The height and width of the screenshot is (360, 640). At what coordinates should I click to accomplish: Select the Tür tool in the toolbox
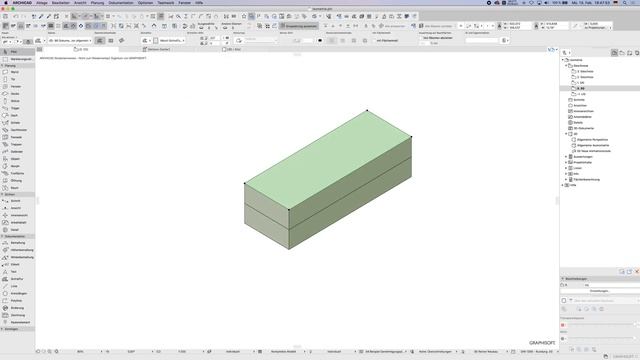pyautogui.click(x=17, y=79)
